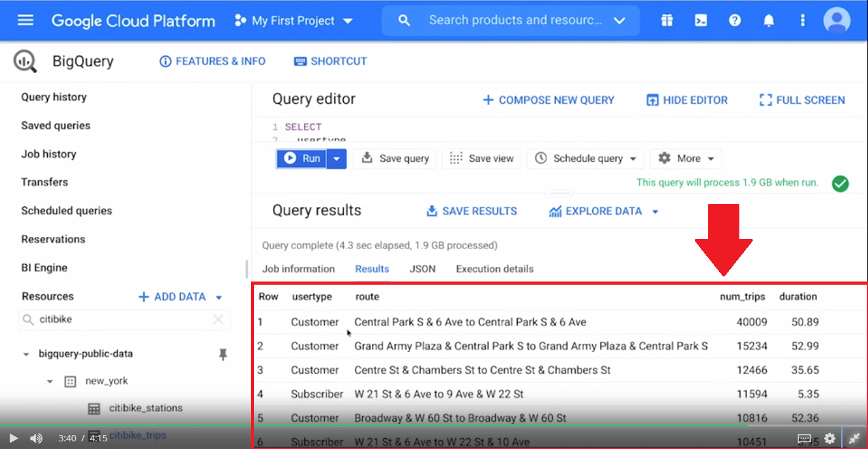
Task: Open FEATURES & INFO
Action: coord(213,61)
